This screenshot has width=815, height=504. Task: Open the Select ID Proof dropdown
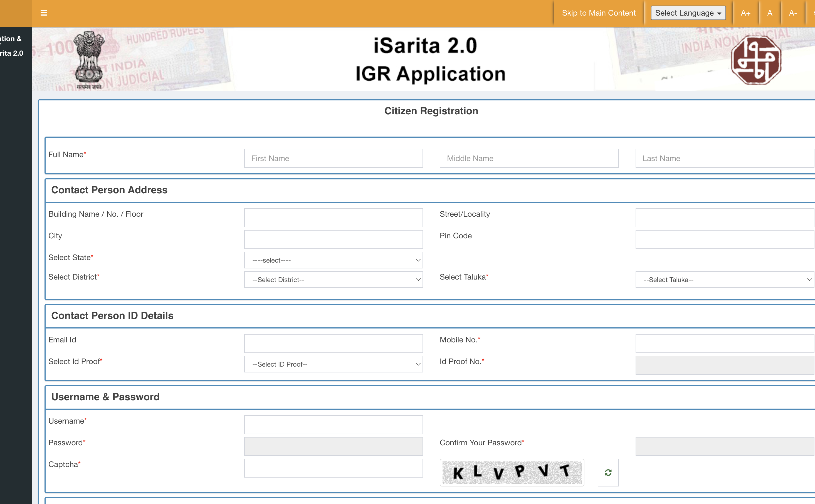[333, 364]
